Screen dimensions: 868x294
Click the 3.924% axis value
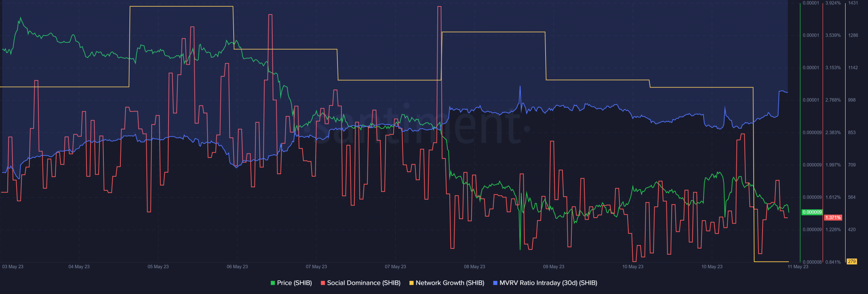click(833, 3)
